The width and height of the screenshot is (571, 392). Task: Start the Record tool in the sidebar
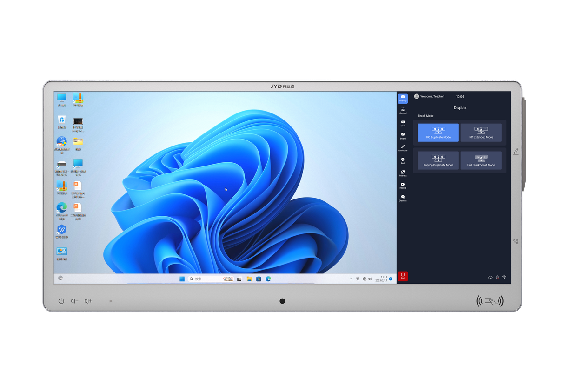(x=403, y=186)
